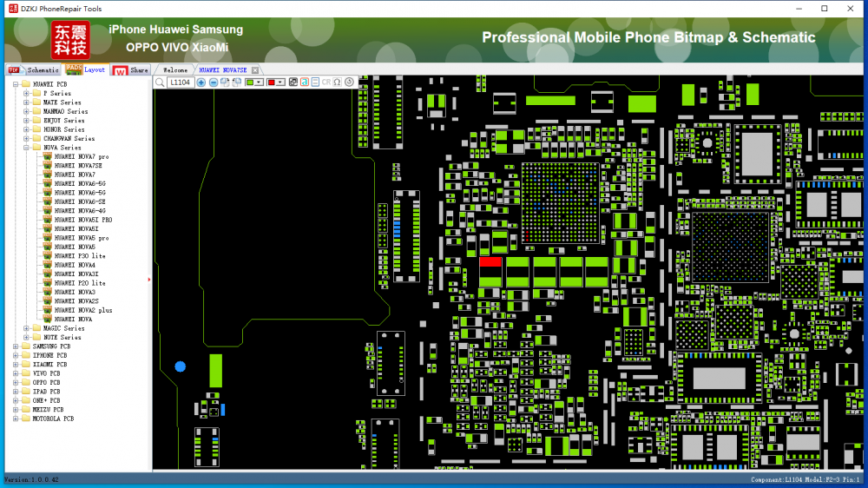Open HUAWEI NOVA5I PRO board file
Screen dimensions: 868x488
(83, 220)
